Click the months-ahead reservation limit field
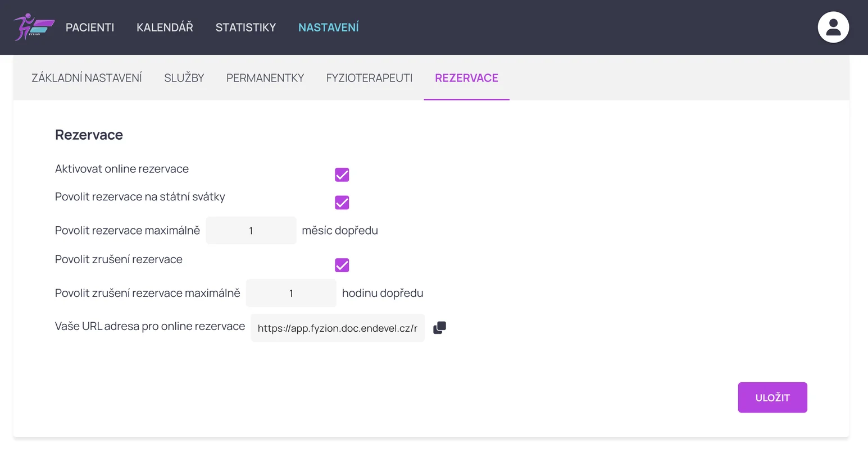The image size is (868, 449). point(251,231)
